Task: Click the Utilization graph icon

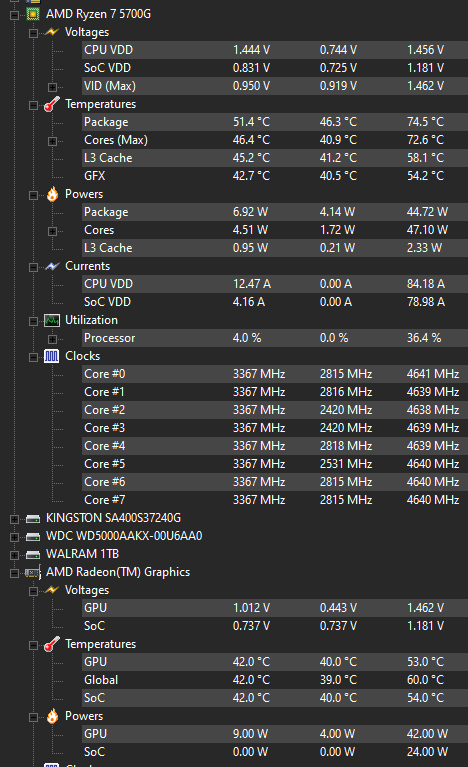Action: click(x=52, y=320)
